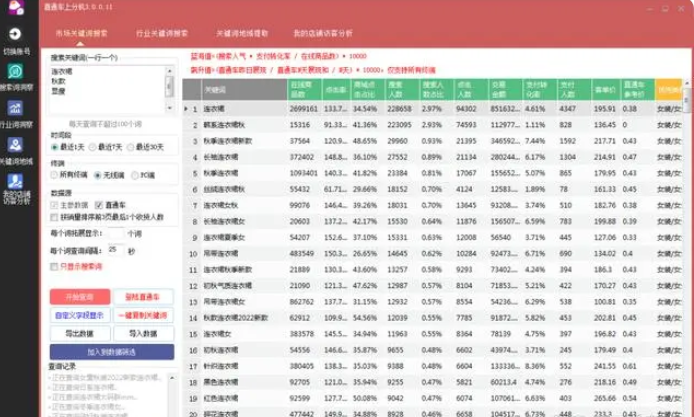Select row 4 keyword 长袖连衣裙
694x417 pixels.
[x=221, y=157]
